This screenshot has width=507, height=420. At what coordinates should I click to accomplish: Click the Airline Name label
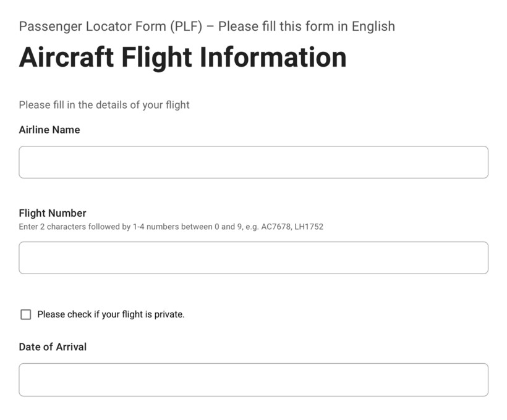pos(49,130)
